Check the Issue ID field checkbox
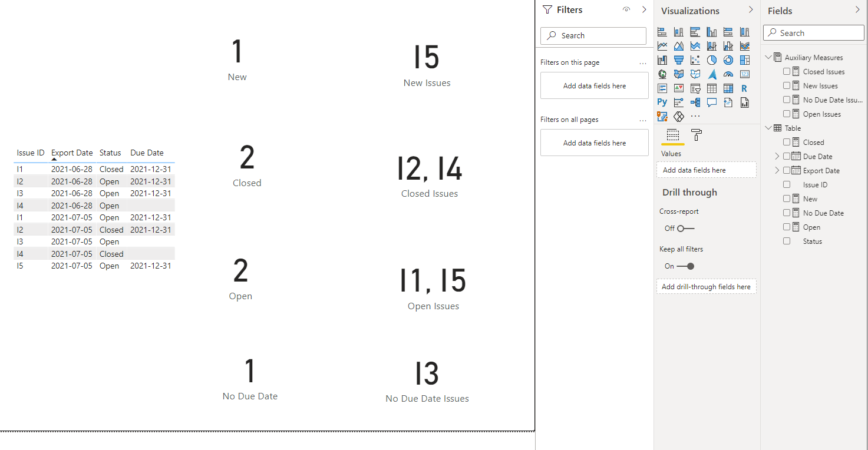 pos(787,185)
